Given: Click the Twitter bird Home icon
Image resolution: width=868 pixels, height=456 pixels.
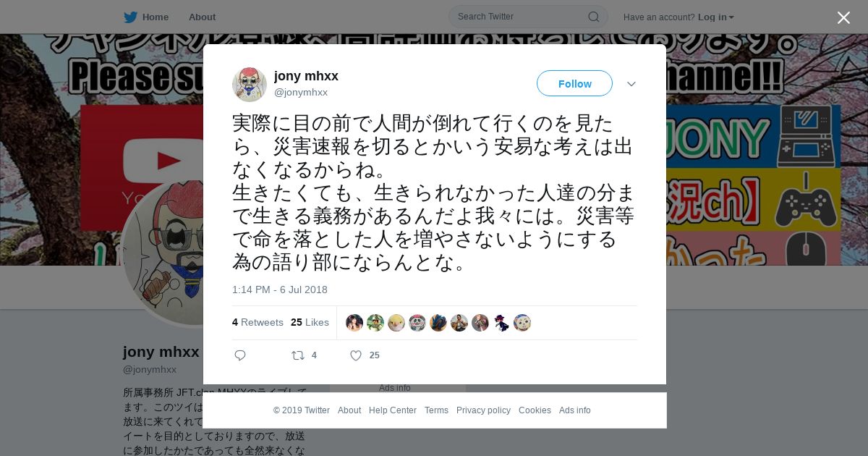Looking at the screenshot, I should pyautogui.click(x=130, y=17).
